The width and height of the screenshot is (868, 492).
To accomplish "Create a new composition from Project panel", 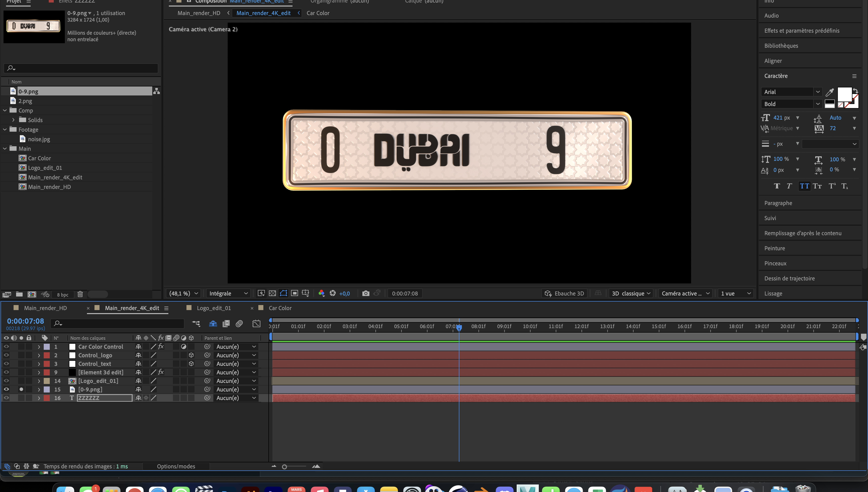I will click(32, 294).
